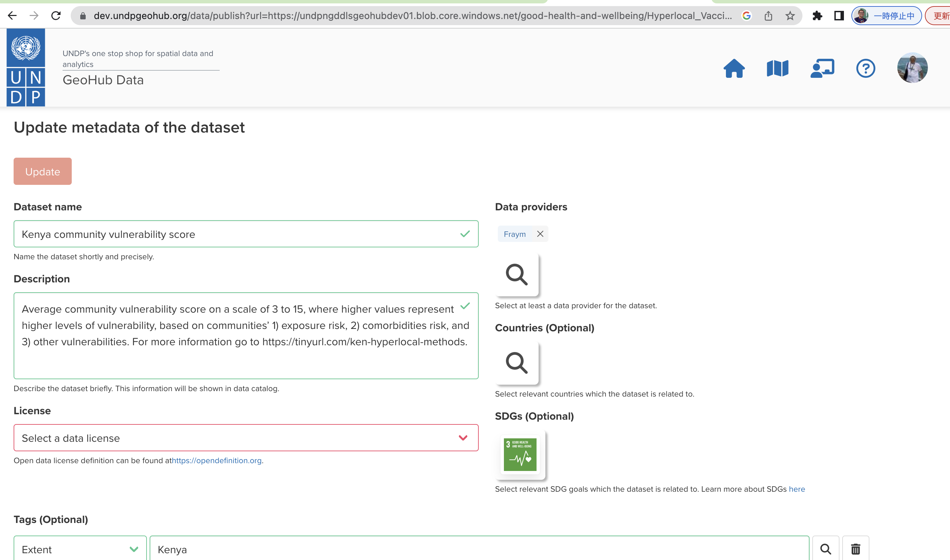The image size is (950, 560).
Task: Open the Extent tag type dropdown
Action: point(80,549)
